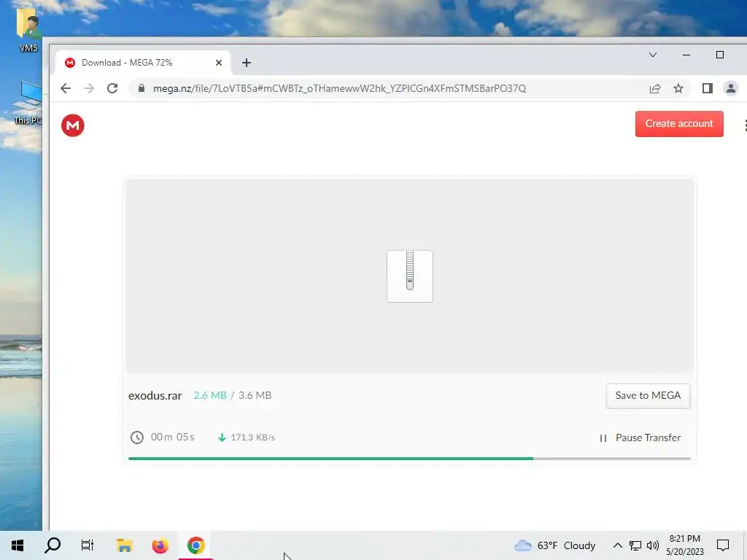Open the clock showing 8:21 PM
The width and height of the screenshot is (747, 560).
coord(684,545)
